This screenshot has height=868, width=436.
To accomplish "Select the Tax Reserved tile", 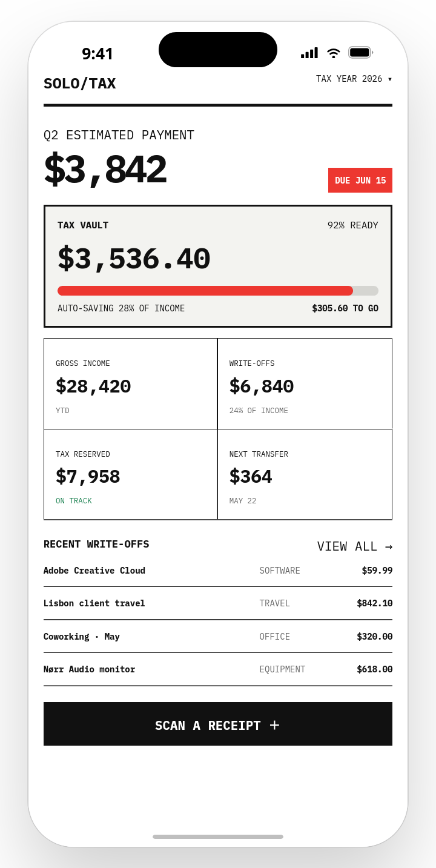I will pyautogui.click(x=131, y=474).
